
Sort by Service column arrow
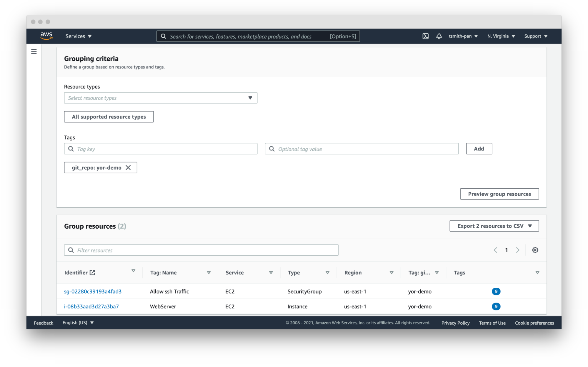point(271,273)
